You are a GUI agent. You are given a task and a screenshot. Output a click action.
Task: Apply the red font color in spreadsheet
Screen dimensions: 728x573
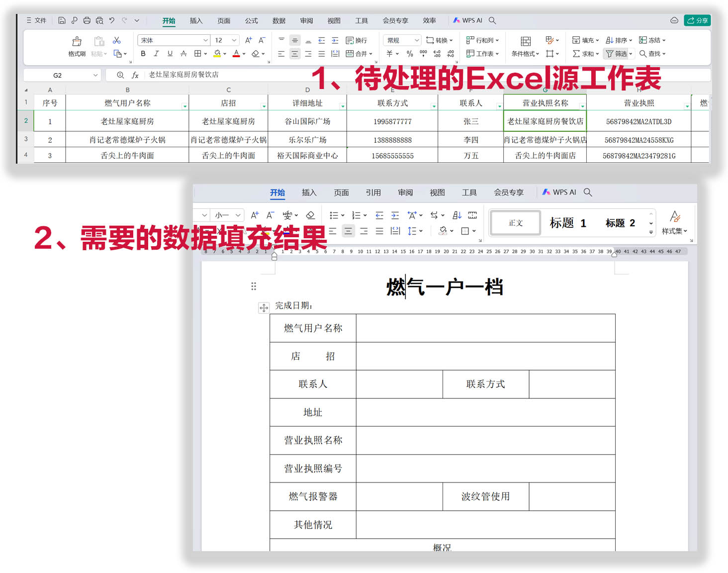(236, 54)
